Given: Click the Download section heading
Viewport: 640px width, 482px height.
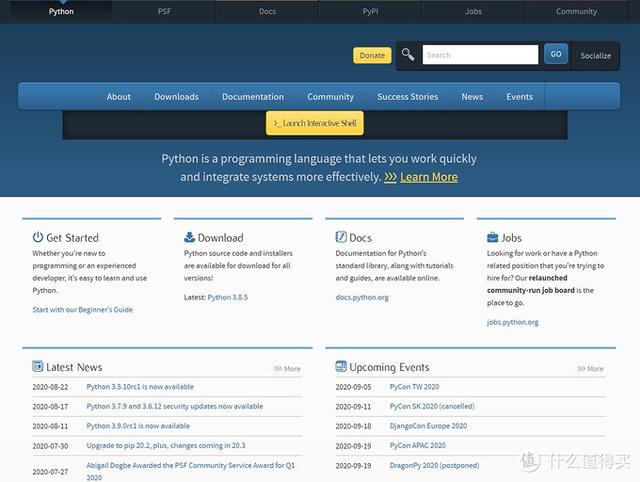Looking at the screenshot, I should pos(220,238).
